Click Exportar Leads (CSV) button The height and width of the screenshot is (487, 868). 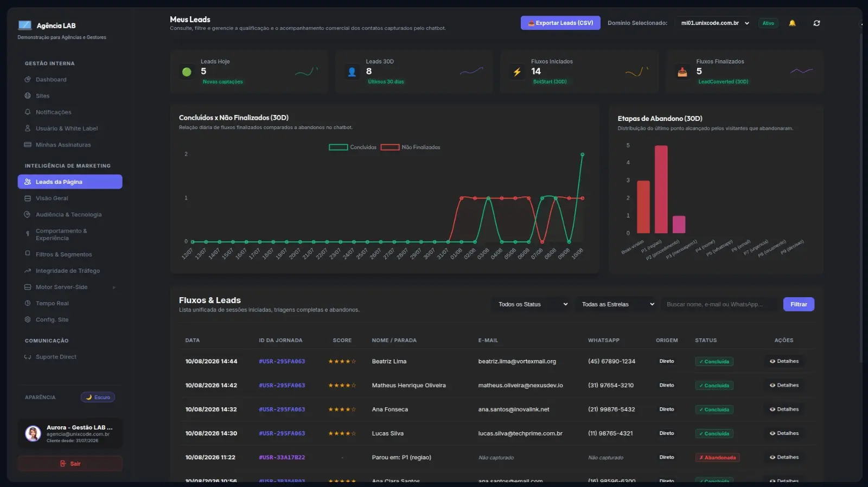560,23
